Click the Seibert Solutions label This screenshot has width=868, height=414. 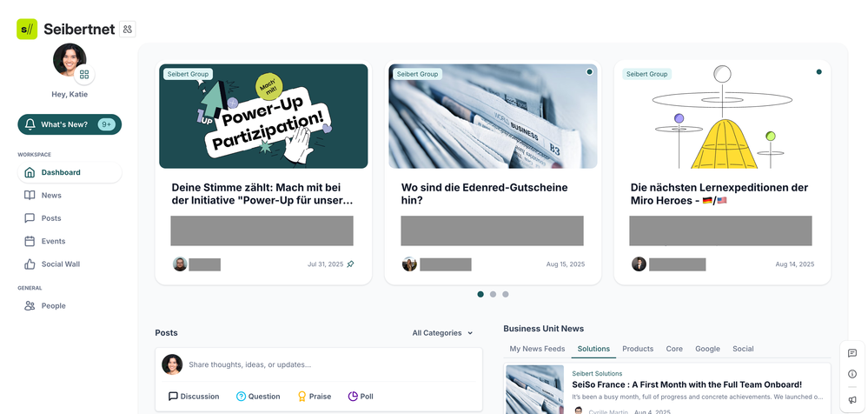click(x=597, y=373)
